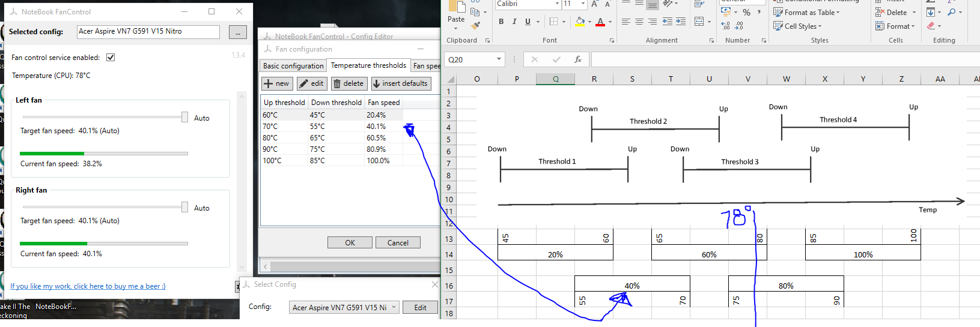
Task: Open the Name Box dropdown arrow
Action: point(499,59)
